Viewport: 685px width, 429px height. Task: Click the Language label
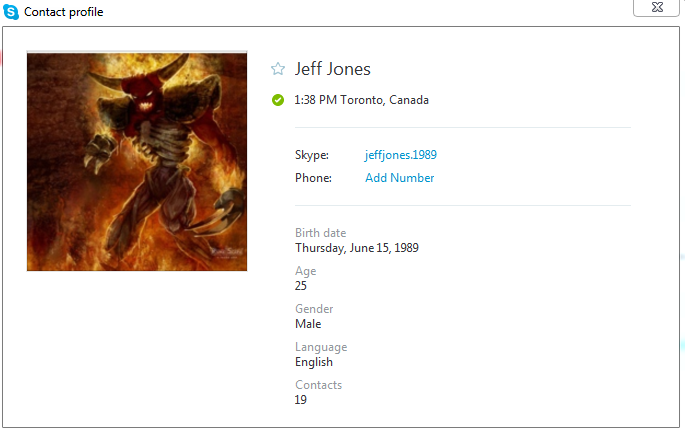pyautogui.click(x=321, y=347)
